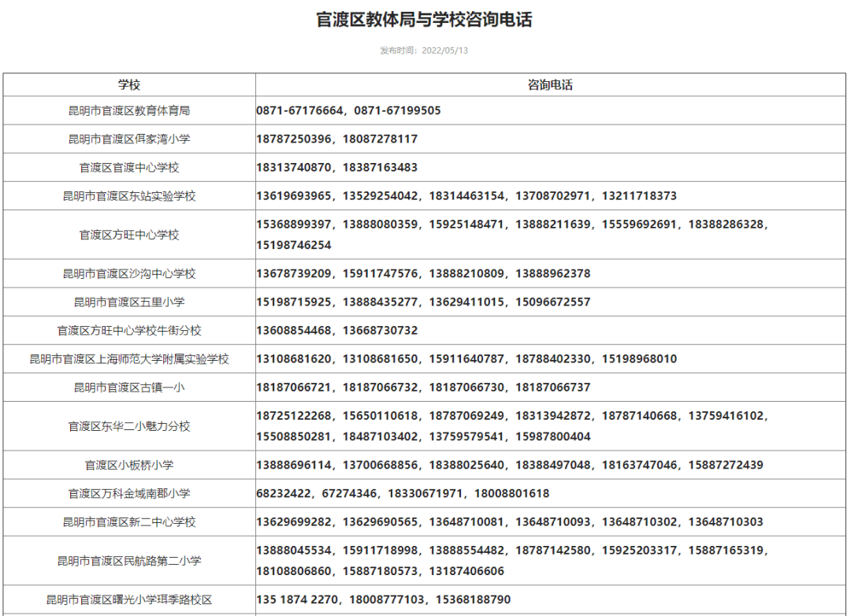Select 官渡区方旺中心学校牛街分校 school cell

click(x=129, y=331)
